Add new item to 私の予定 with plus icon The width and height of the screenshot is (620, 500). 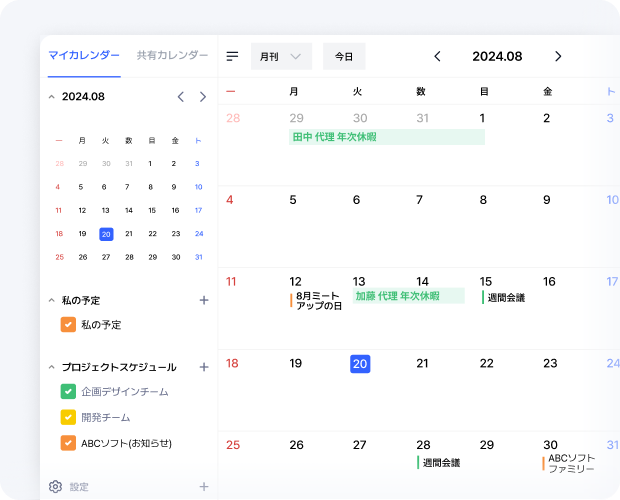tap(204, 300)
